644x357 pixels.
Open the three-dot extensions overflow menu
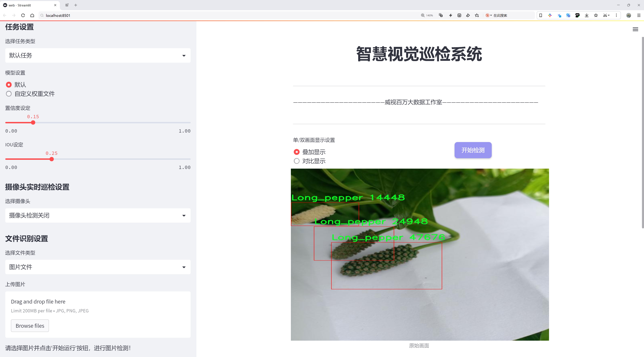click(x=616, y=15)
